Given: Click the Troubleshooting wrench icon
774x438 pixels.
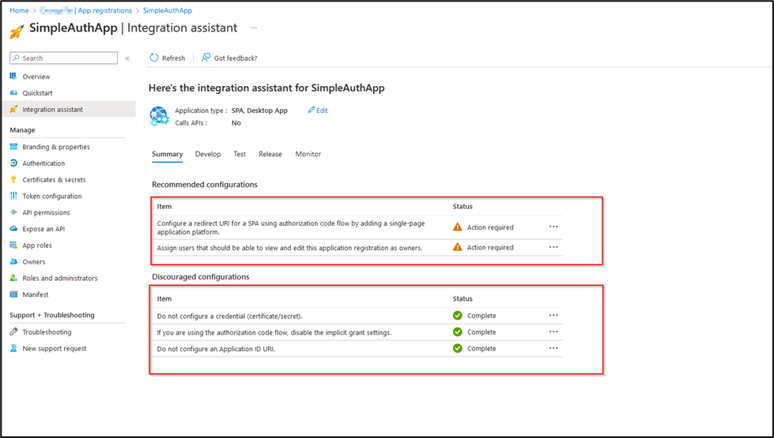Looking at the screenshot, I should (x=13, y=332).
